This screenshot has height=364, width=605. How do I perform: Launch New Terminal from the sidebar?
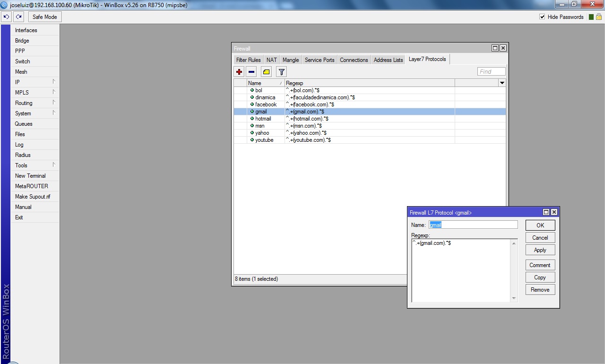pyautogui.click(x=35, y=176)
